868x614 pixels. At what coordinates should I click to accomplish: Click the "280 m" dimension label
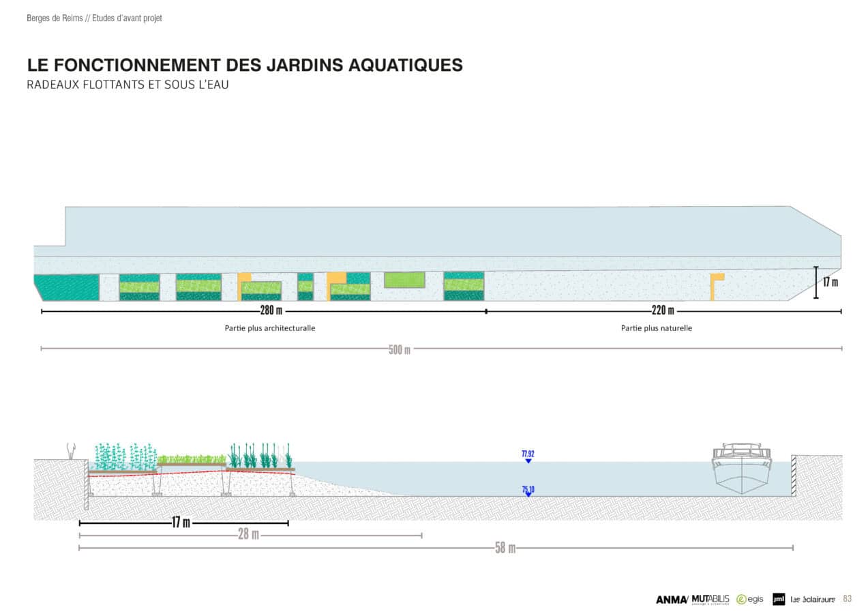click(271, 311)
